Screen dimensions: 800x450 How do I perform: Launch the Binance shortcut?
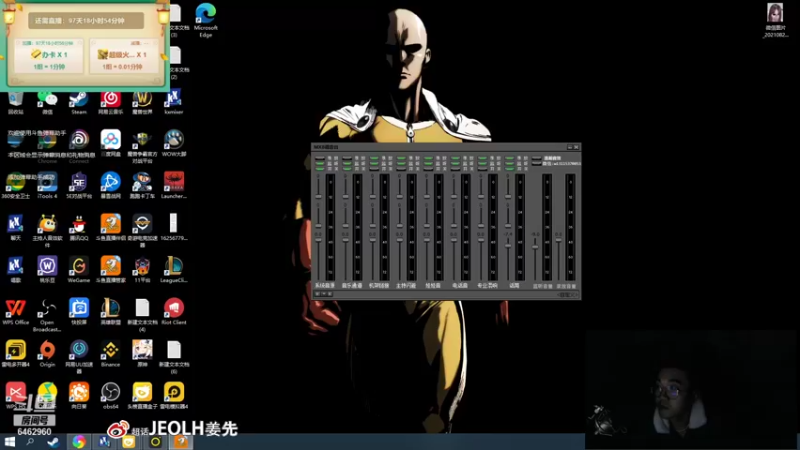110,354
